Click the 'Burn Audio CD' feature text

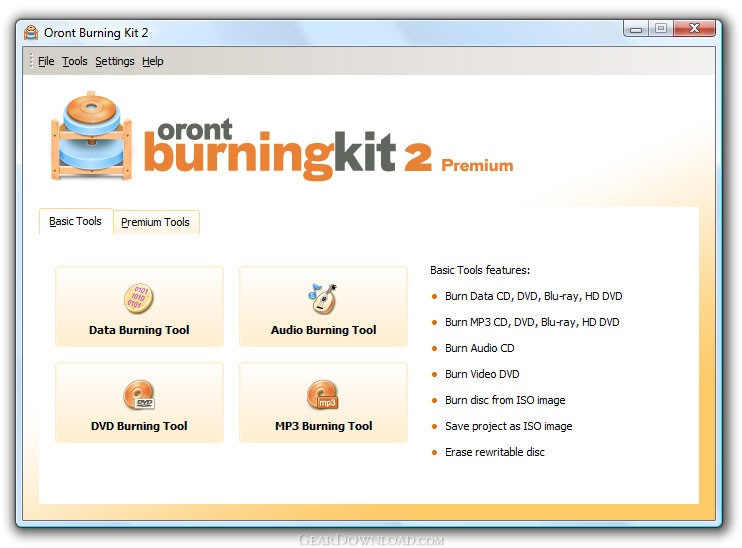(479, 348)
